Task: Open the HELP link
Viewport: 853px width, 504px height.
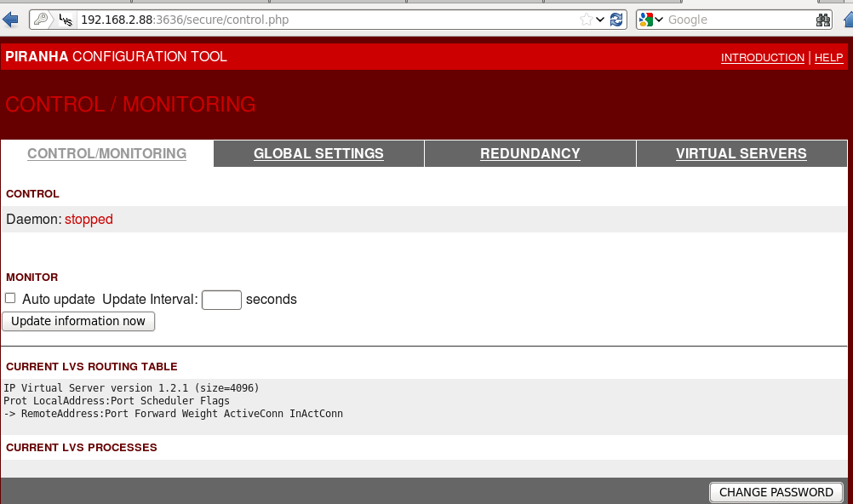Action: click(828, 58)
